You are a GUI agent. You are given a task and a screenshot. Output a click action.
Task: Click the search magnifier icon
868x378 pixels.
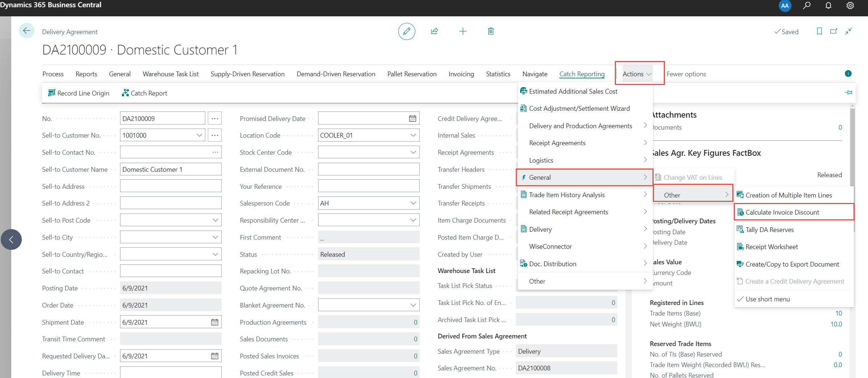point(806,5)
